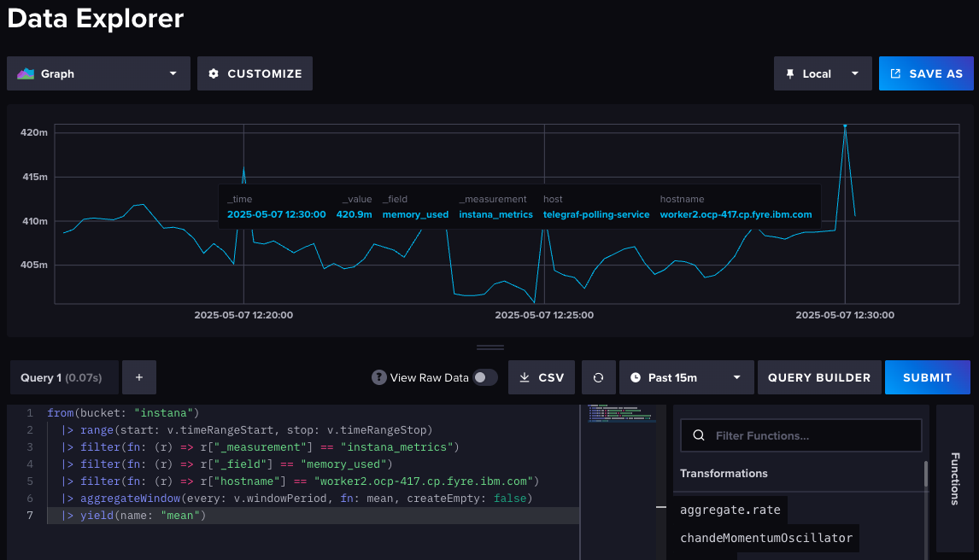Click the download arrow icon in CSV
This screenshot has width=979, height=560.
coord(525,377)
